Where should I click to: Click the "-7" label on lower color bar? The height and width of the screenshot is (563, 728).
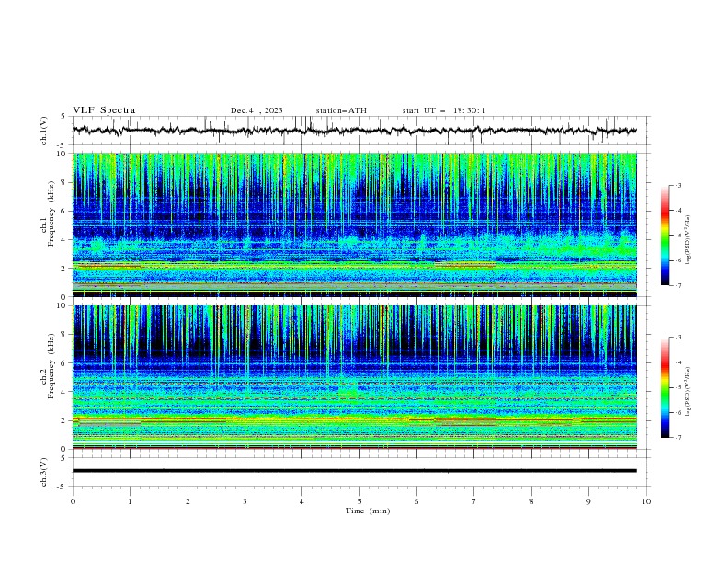click(x=677, y=438)
